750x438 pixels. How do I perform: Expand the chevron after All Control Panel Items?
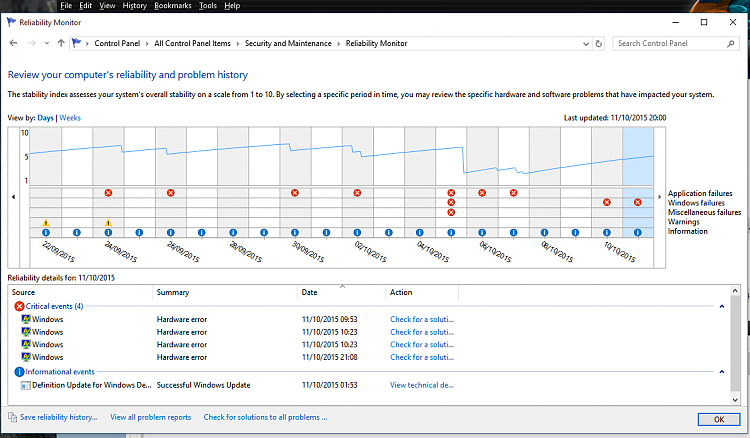[238, 44]
